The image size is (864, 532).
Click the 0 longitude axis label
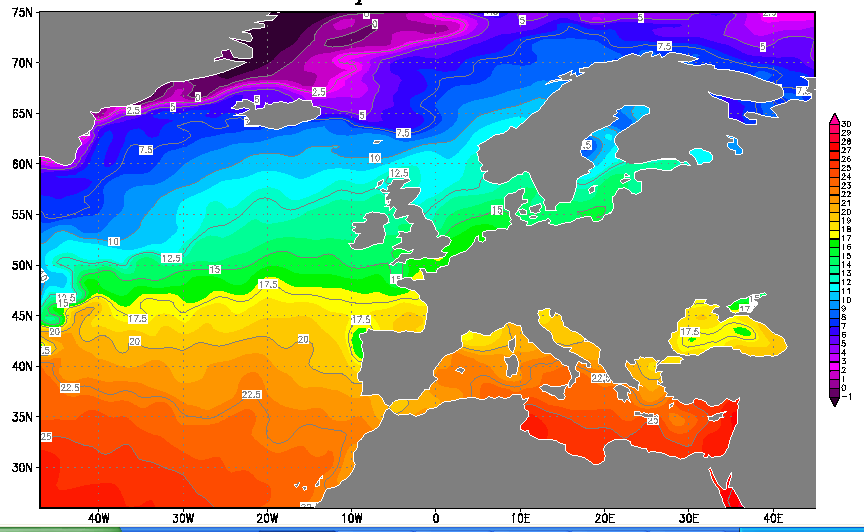click(435, 518)
